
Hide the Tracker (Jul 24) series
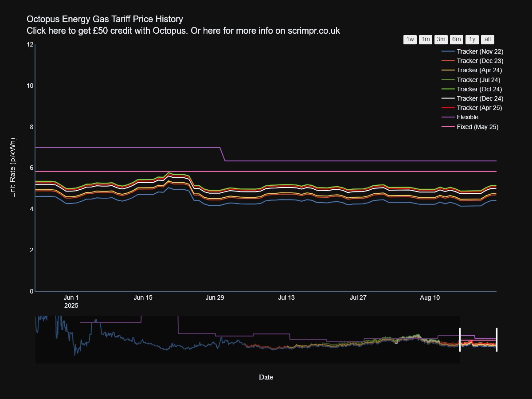click(x=478, y=80)
